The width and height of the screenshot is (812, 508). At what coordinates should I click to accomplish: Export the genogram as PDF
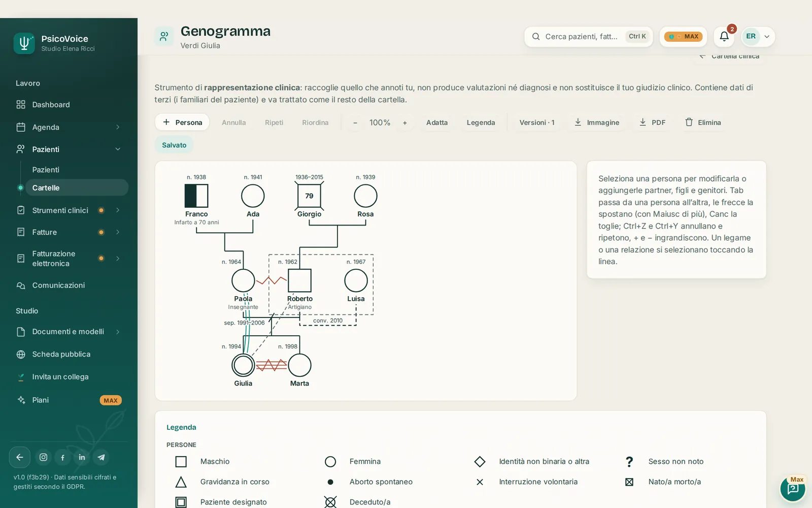[652, 123]
